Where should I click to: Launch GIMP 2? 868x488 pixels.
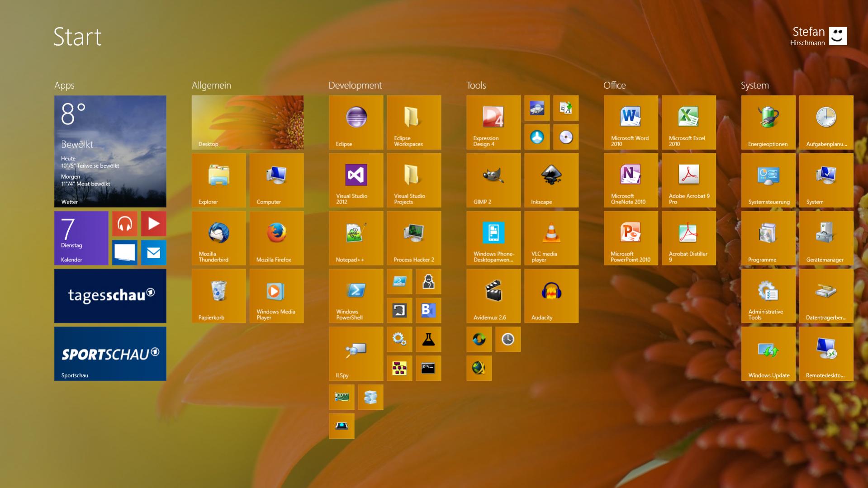click(x=494, y=180)
